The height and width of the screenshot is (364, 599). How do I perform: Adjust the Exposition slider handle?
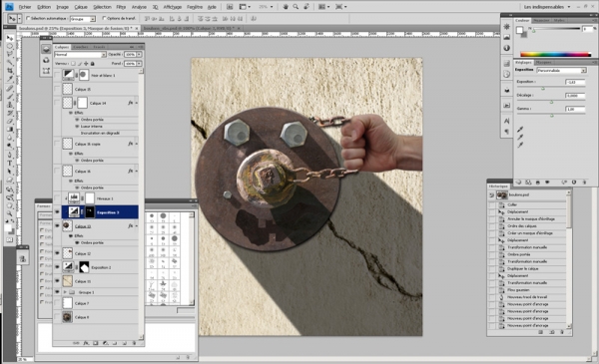[543, 89]
